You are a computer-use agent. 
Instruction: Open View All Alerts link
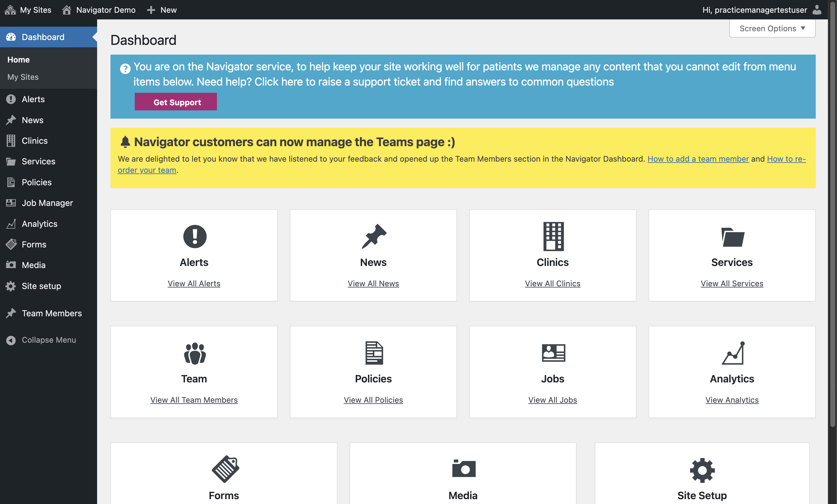(194, 284)
